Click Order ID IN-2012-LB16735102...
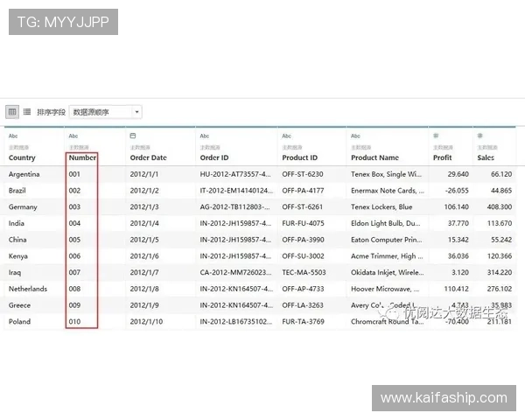This screenshot has width=525, height=420. pos(236,321)
